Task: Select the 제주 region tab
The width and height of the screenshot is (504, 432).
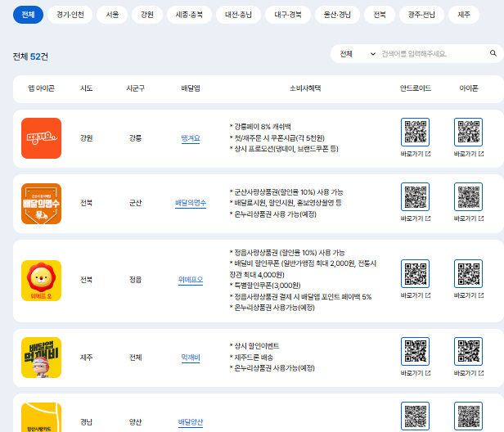Action: coord(464,15)
